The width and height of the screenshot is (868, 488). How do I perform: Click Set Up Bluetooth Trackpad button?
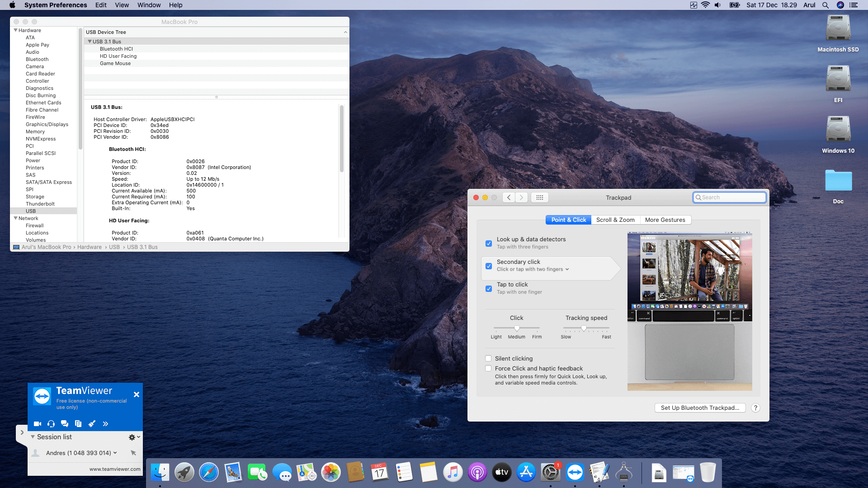tap(700, 408)
